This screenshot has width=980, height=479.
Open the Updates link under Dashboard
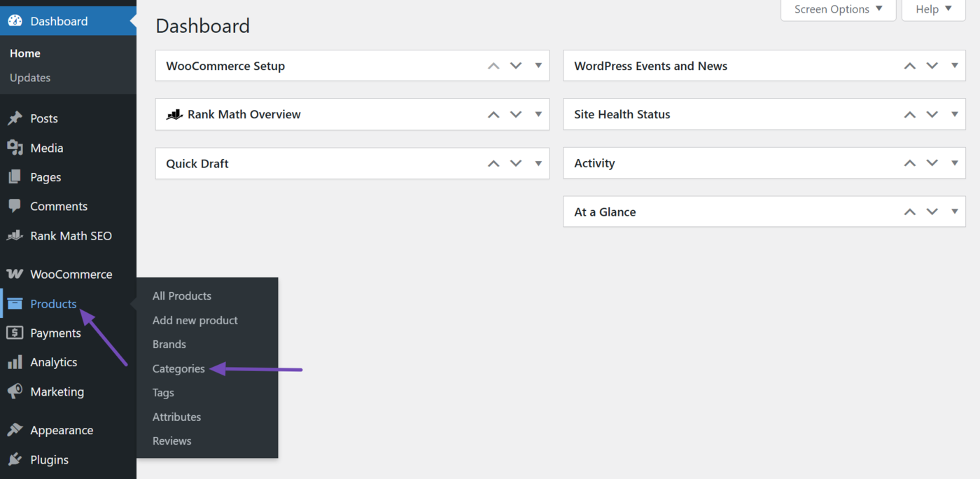coord(30,78)
